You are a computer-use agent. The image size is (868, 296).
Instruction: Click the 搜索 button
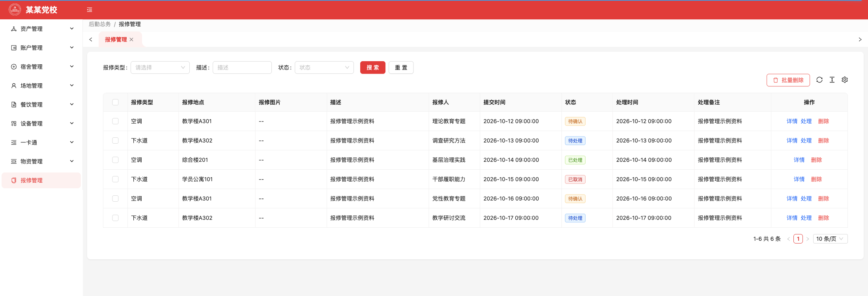click(x=373, y=67)
